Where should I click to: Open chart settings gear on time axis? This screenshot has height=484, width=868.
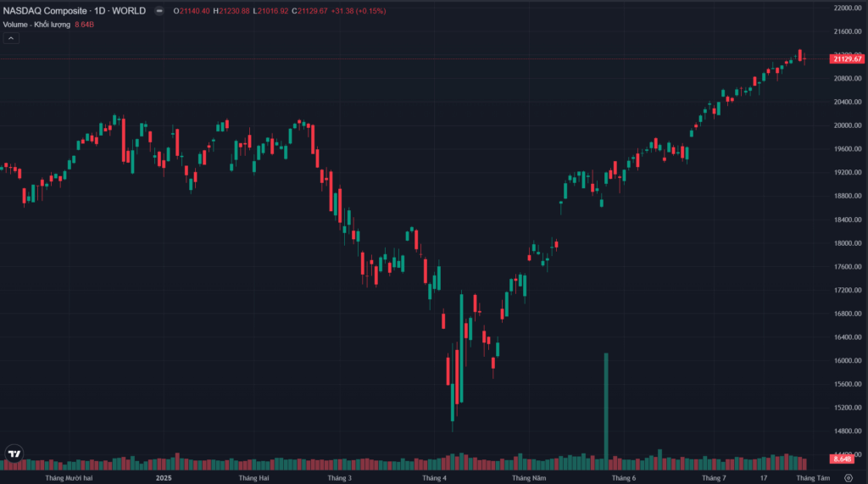(x=849, y=479)
